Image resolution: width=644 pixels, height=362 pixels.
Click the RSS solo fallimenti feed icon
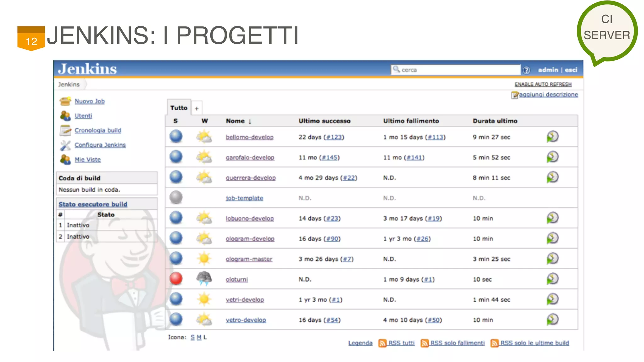425,343
